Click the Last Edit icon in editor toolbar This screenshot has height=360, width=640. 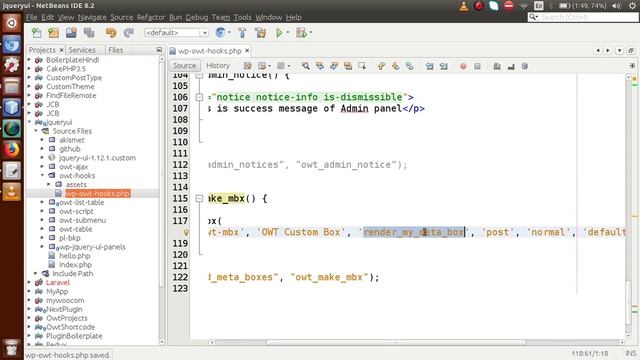[248, 66]
